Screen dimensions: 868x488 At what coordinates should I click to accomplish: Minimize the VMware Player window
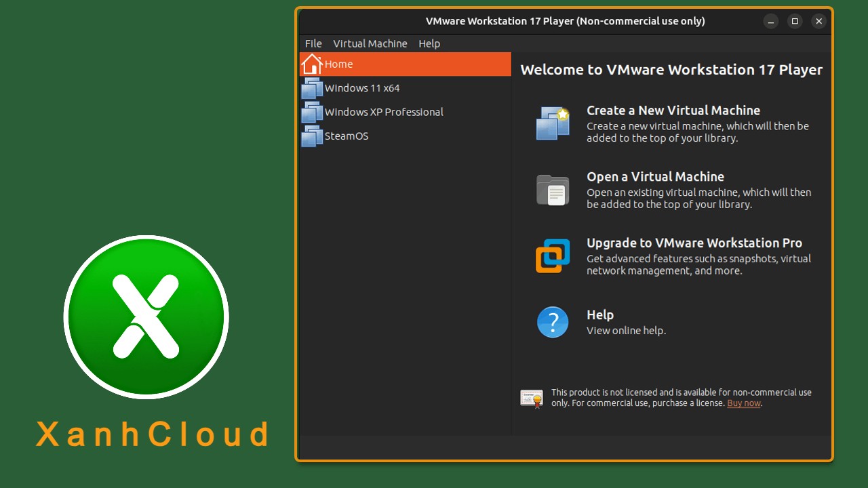(771, 21)
